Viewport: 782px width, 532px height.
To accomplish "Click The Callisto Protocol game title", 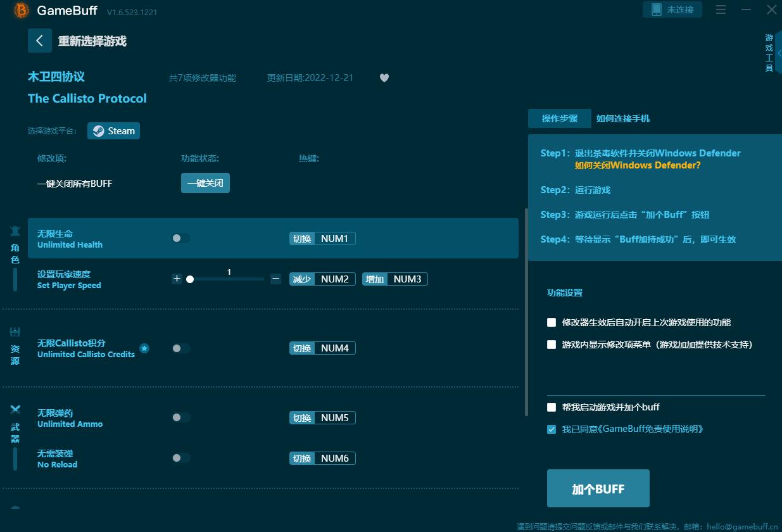I will pyautogui.click(x=87, y=98).
